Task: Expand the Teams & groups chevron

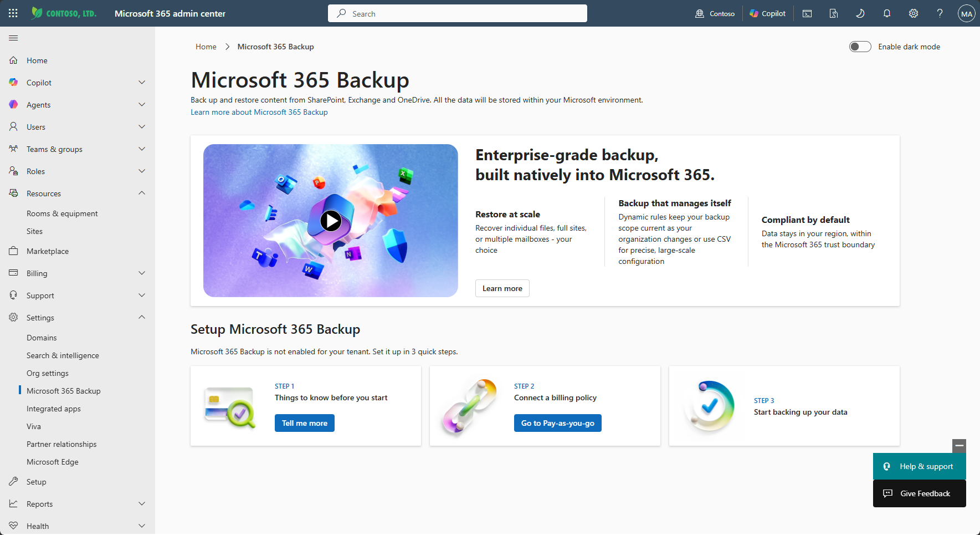Action: 142,149
